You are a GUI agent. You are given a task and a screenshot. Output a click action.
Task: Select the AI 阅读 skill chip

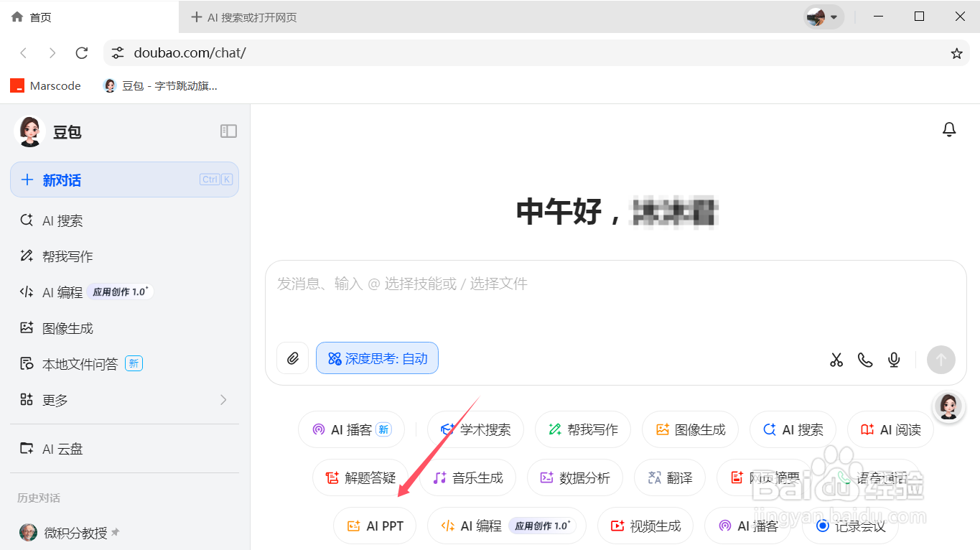click(x=890, y=430)
